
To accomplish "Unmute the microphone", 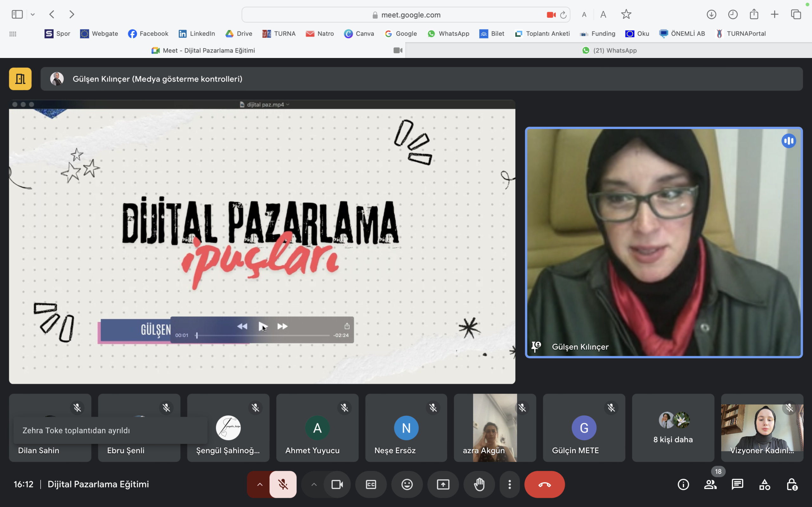I will tap(283, 484).
